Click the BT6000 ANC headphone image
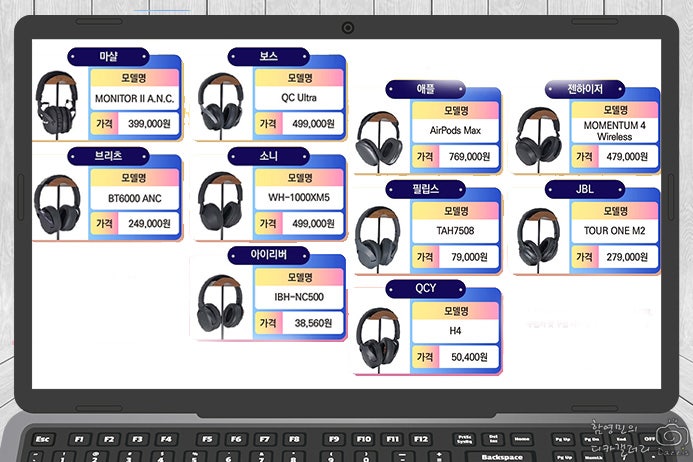The height and width of the screenshot is (462, 693). click(x=57, y=206)
